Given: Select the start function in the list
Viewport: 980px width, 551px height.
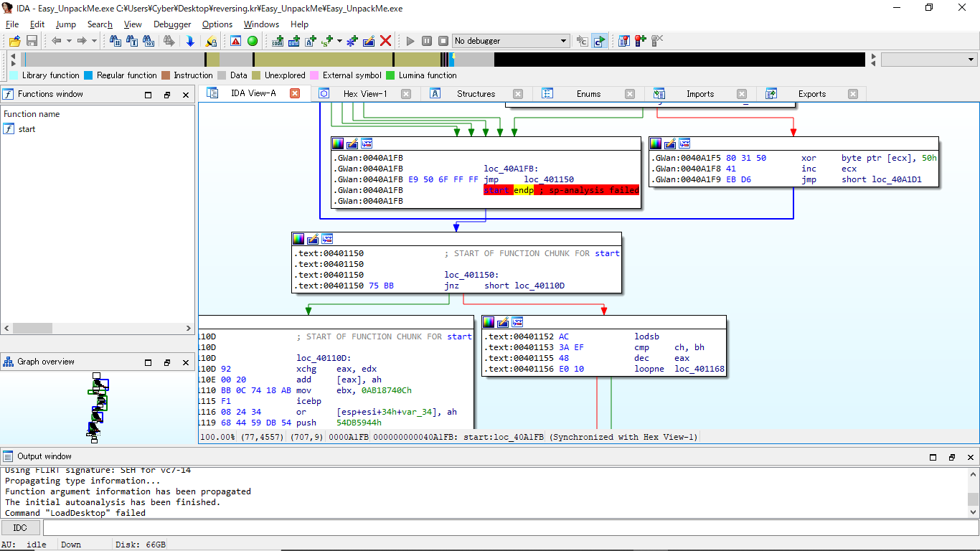Looking at the screenshot, I should pos(27,129).
